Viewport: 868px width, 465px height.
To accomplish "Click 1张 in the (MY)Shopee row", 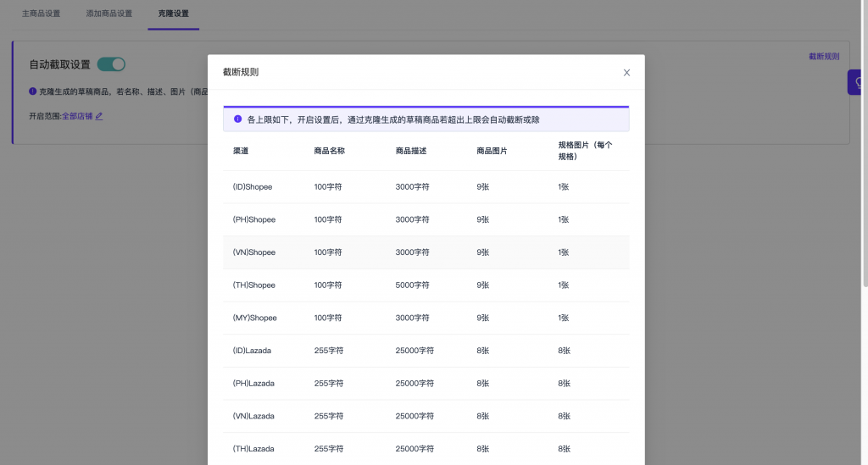I will click(564, 318).
